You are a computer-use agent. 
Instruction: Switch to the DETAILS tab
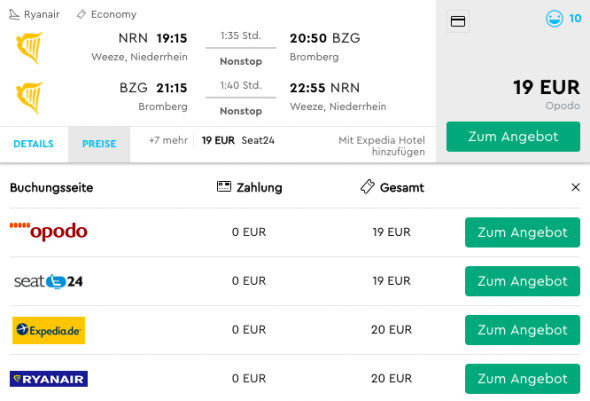[33, 144]
